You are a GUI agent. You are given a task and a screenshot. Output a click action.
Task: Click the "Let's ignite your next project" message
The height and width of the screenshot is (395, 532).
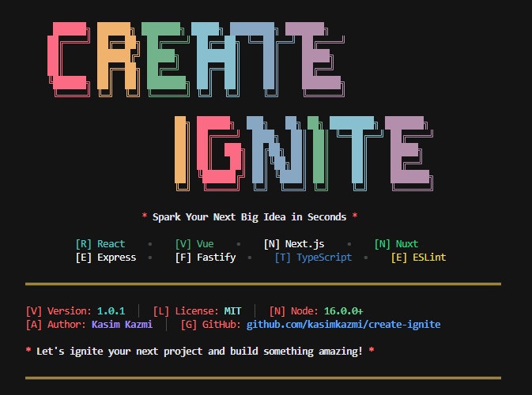tap(199, 350)
